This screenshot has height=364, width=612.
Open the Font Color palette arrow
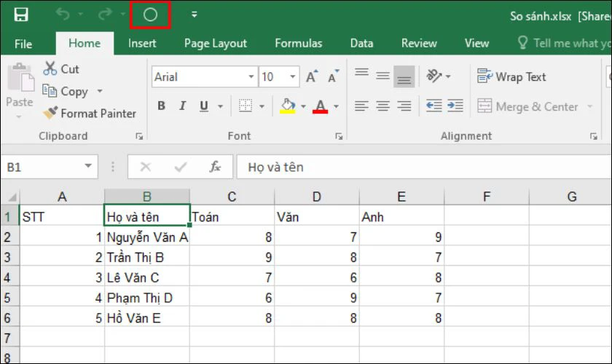336,106
